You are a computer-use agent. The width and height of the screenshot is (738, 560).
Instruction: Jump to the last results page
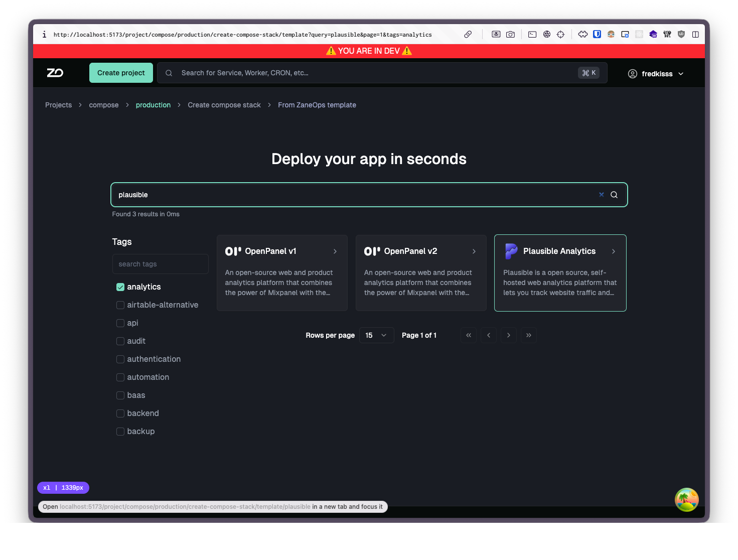(529, 335)
